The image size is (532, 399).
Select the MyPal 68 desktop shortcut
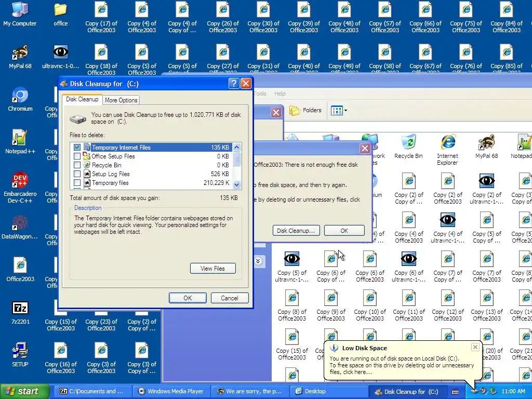point(20,57)
